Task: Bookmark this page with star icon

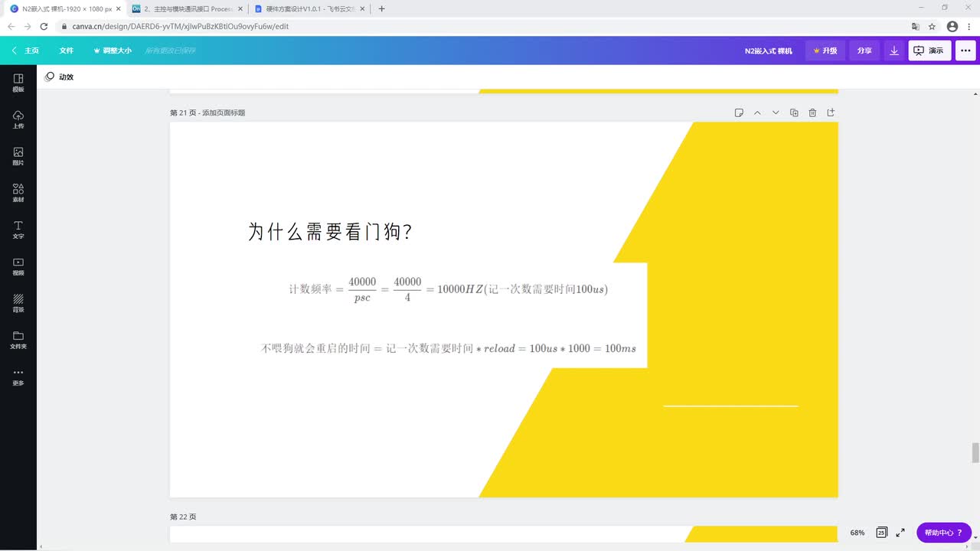Action: [x=932, y=26]
